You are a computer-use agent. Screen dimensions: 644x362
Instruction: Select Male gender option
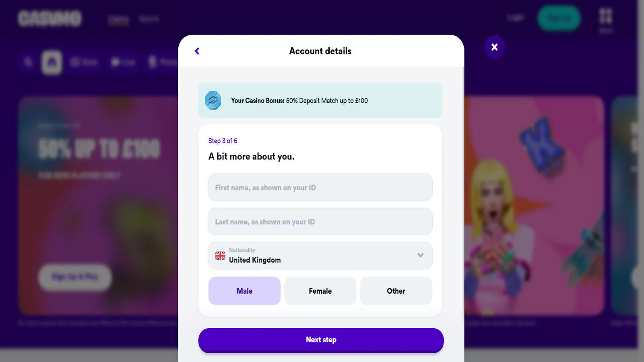pos(244,291)
